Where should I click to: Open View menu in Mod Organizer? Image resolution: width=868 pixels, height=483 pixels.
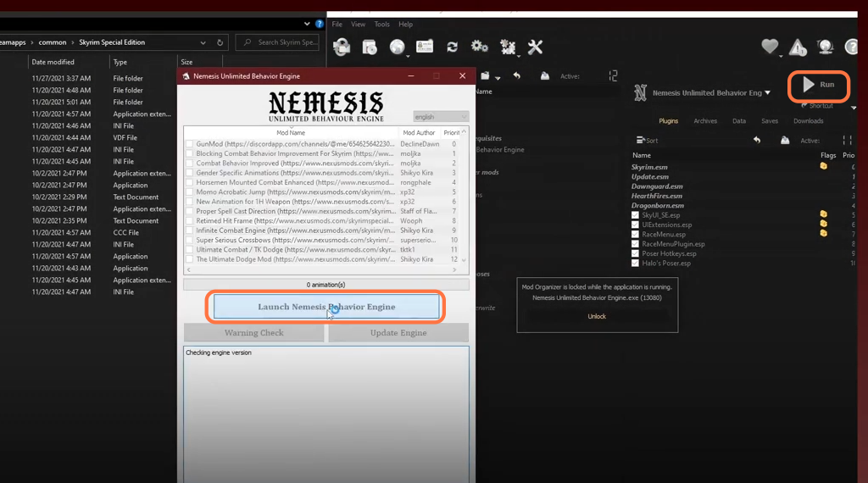pos(359,25)
